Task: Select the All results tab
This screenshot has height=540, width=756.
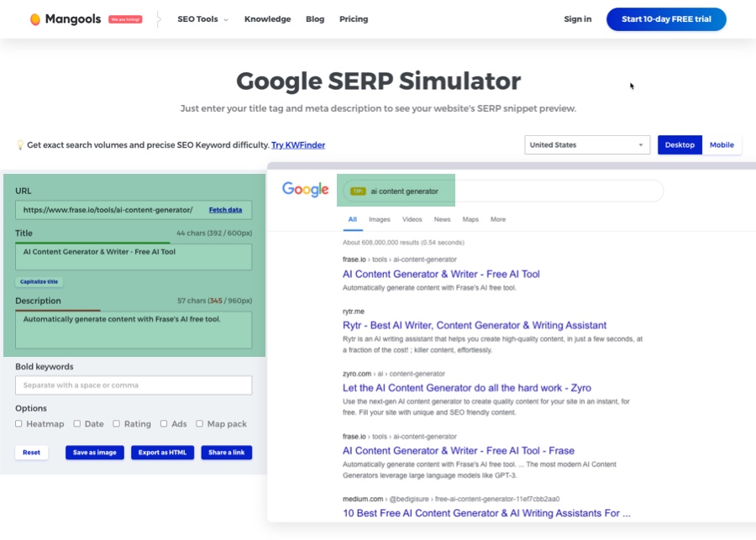Action: 353,219
